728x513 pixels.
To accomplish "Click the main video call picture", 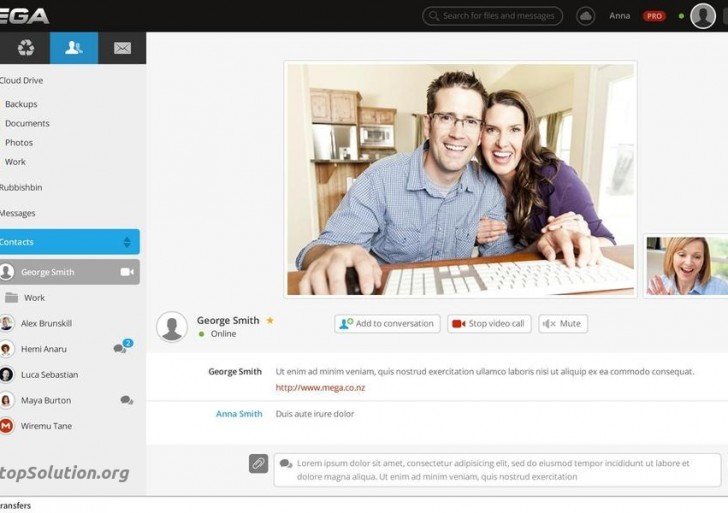I will click(x=460, y=179).
